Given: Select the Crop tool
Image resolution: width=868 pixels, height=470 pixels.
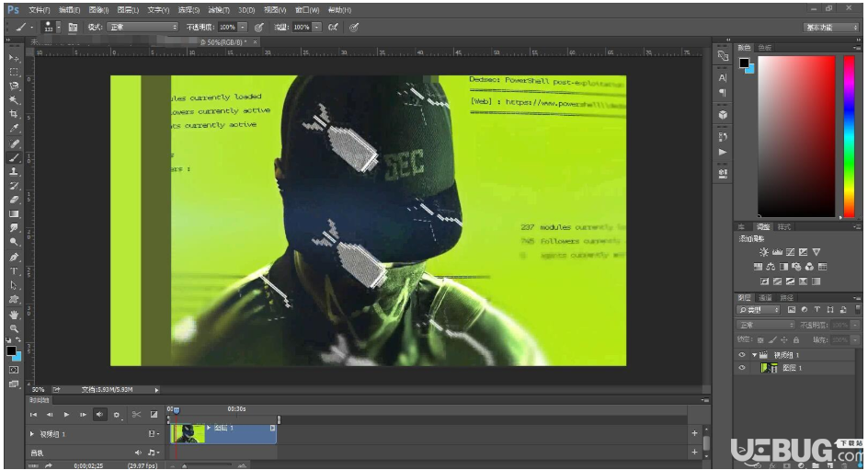Looking at the screenshot, I should coord(14,114).
